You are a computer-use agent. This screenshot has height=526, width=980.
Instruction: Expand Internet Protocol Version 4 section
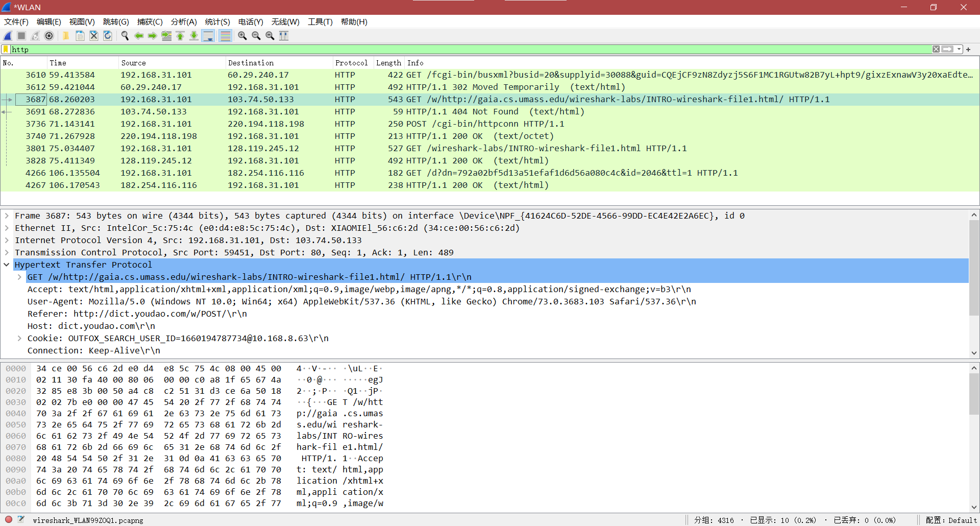7,241
